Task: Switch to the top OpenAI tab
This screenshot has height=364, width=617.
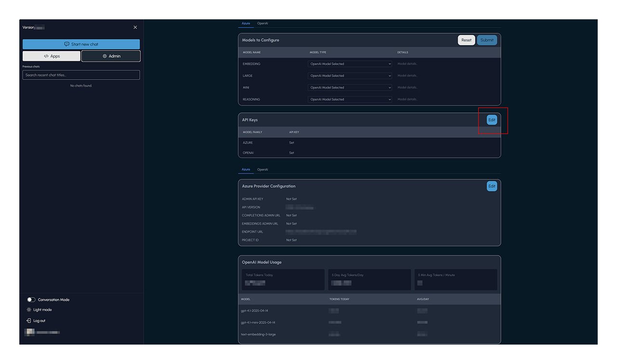Action: tap(263, 23)
